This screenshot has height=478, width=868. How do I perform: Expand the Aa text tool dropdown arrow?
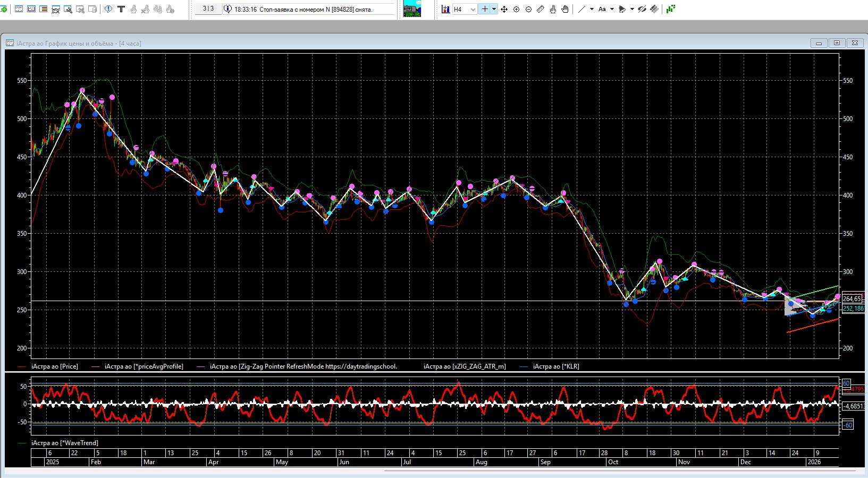coord(612,9)
